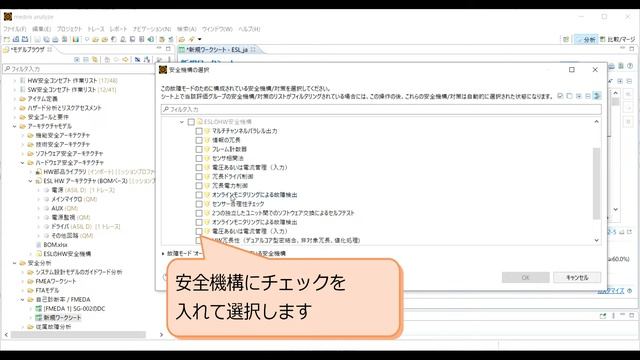
Task: Click the 電源 component icon in tree
Action: coord(47,190)
